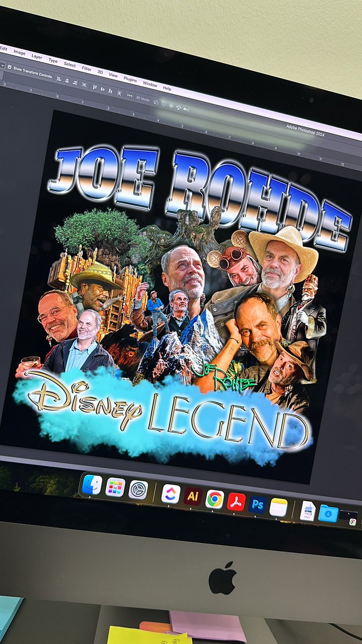Open the three-dots align options
The width and height of the screenshot is (362, 644).
click(130, 95)
